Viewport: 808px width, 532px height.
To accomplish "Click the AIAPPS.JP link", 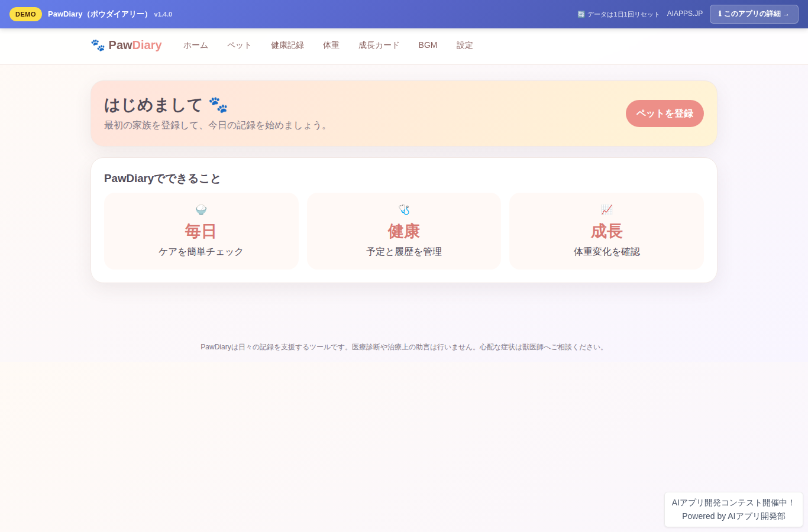I will pyautogui.click(x=685, y=14).
